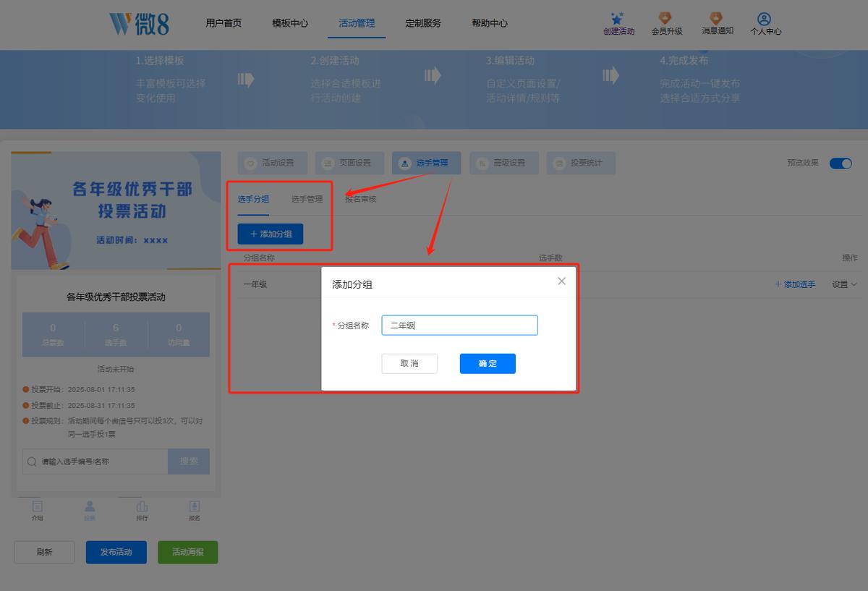This screenshot has width=868, height=591.
Task: Close the 添加分组 dialog with X
Action: (562, 281)
